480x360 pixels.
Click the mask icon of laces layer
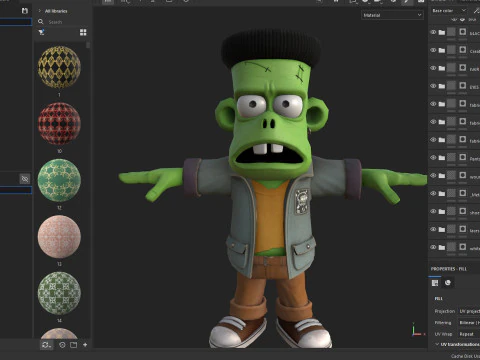462,229
